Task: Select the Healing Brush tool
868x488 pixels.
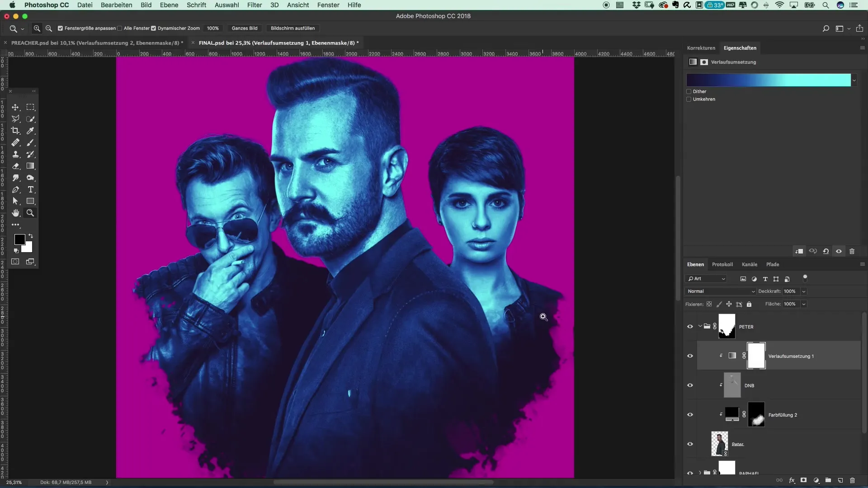Action: pos(15,142)
